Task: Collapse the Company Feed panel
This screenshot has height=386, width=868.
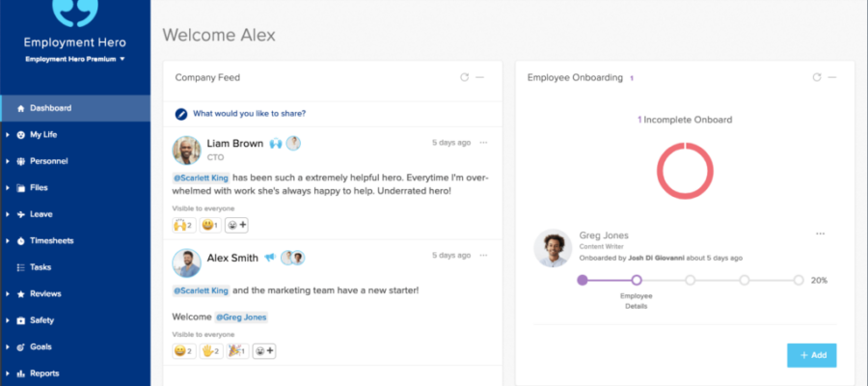Action: (x=480, y=77)
